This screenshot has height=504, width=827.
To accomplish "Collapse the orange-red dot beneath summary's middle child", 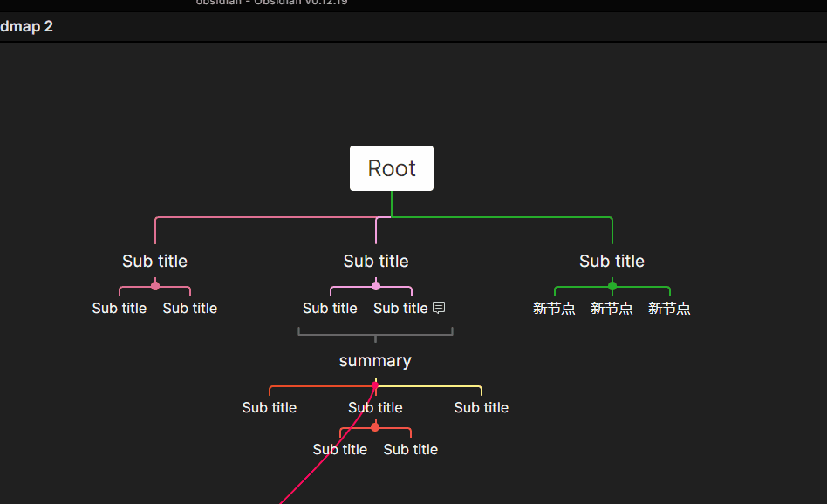I will 375,427.
